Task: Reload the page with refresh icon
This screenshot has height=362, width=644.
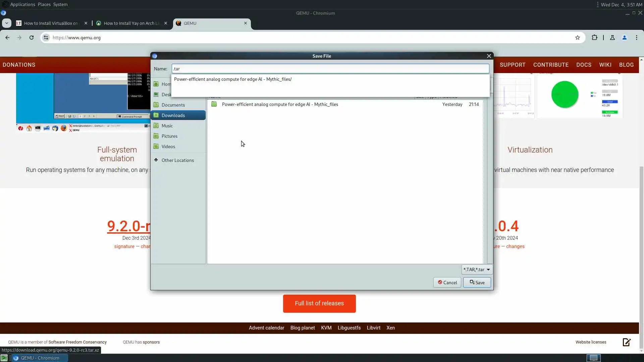Action: (x=32, y=38)
